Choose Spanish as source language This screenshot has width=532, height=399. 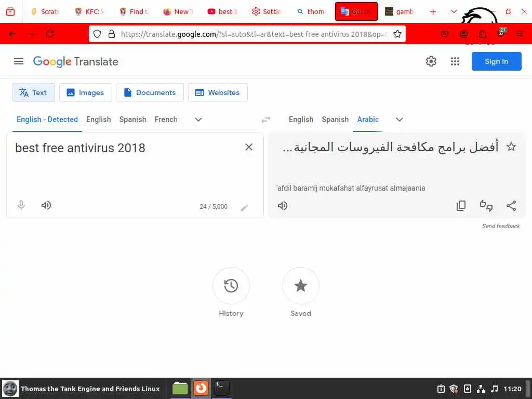tap(132, 119)
